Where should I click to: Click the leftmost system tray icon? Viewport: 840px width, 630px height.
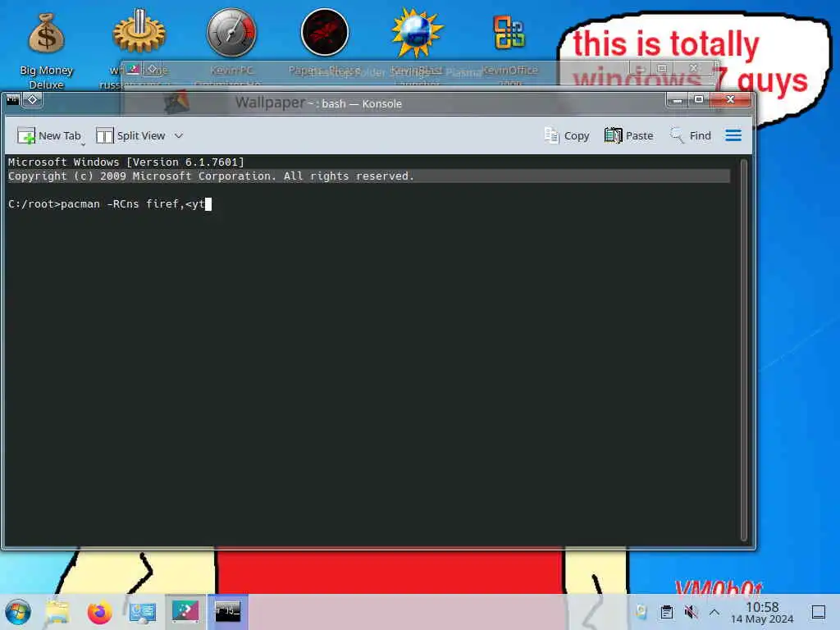click(641, 612)
